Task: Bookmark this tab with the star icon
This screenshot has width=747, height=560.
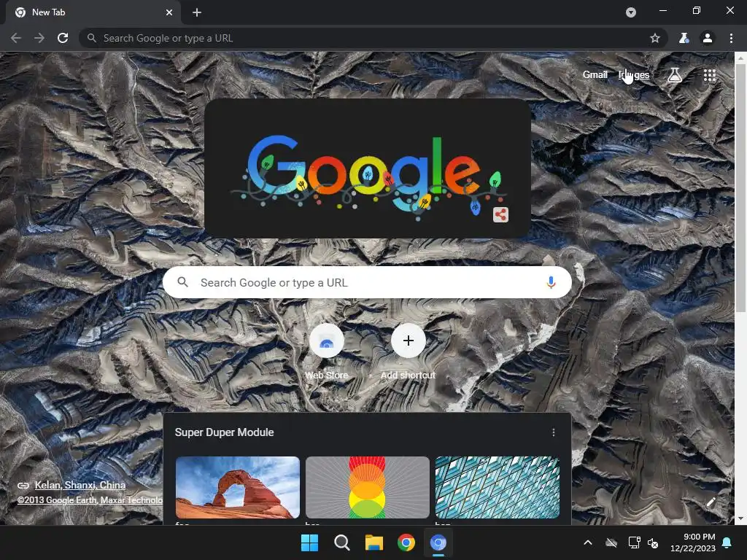Action: tap(655, 38)
